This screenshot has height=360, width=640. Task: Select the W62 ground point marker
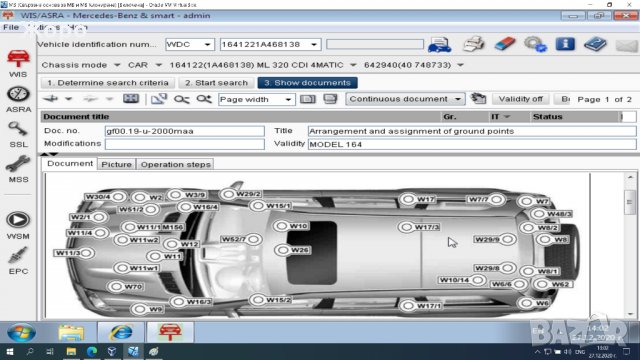(542, 284)
